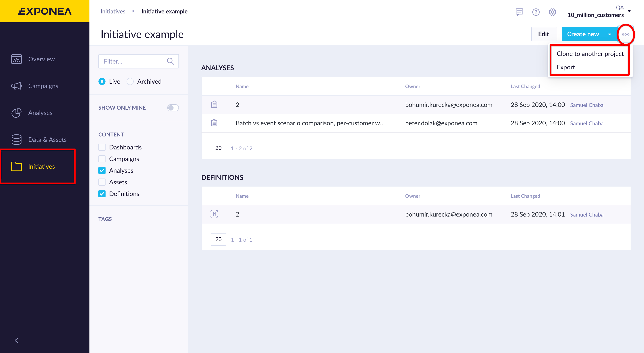
Task: Open the Campaigns megaphone icon
Action: (17, 86)
